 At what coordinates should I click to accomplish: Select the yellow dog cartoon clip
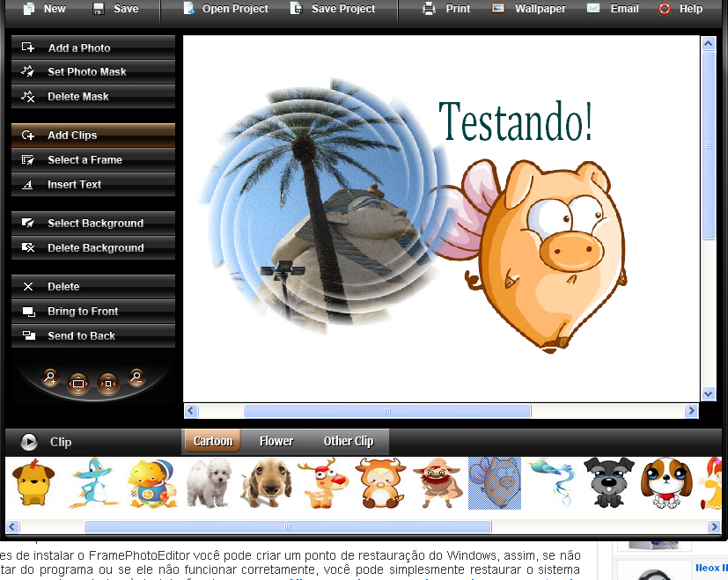point(33,483)
